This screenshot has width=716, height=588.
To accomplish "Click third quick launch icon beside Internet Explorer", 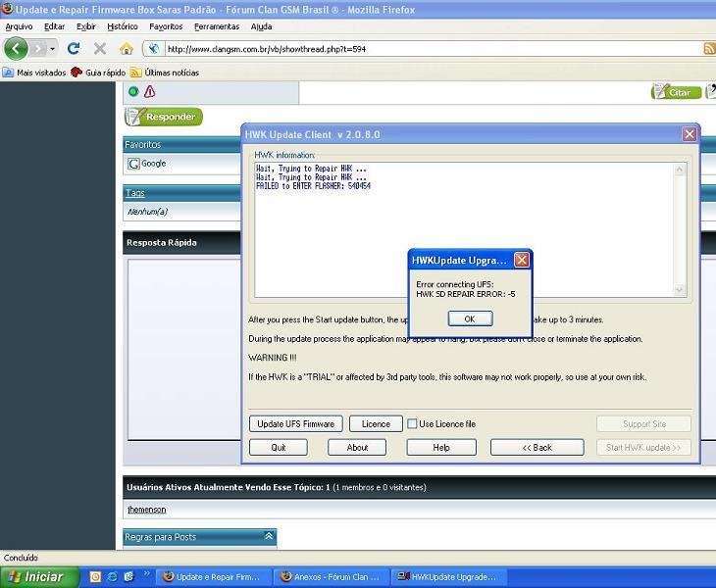I will [x=128, y=577].
